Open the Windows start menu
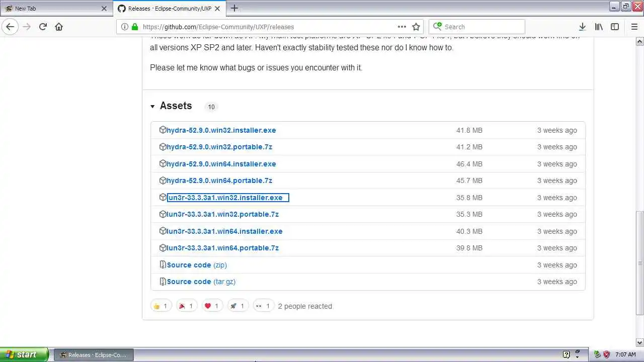 (x=24, y=354)
